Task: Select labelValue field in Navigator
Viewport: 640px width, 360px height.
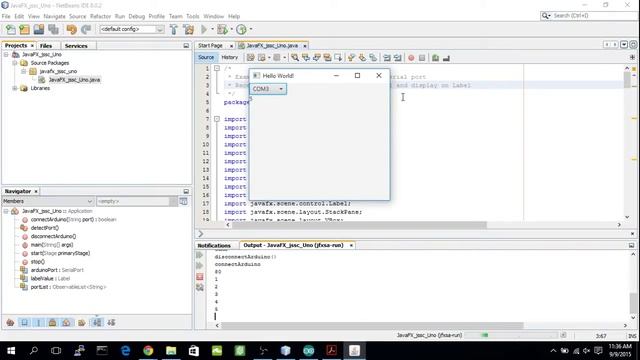Action: point(50,278)
